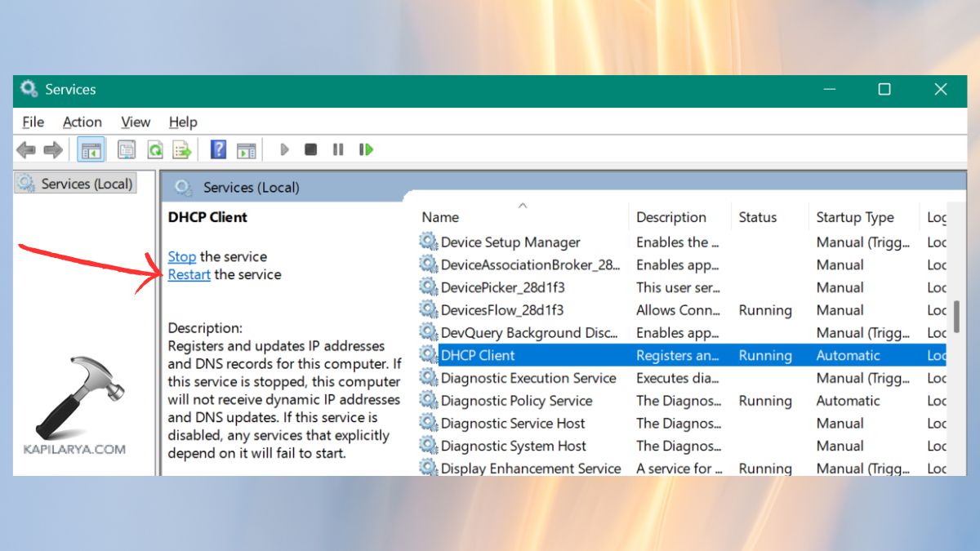Click the Back navigation arrow
This screenshot has height=551, width=980.
tap(25, 149)
